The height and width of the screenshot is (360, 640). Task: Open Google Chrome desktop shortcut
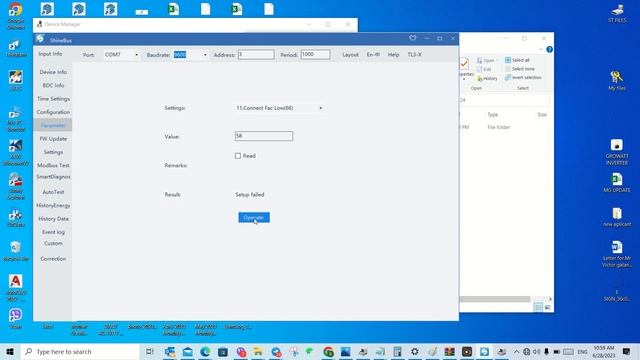click(x=16, y=16)
